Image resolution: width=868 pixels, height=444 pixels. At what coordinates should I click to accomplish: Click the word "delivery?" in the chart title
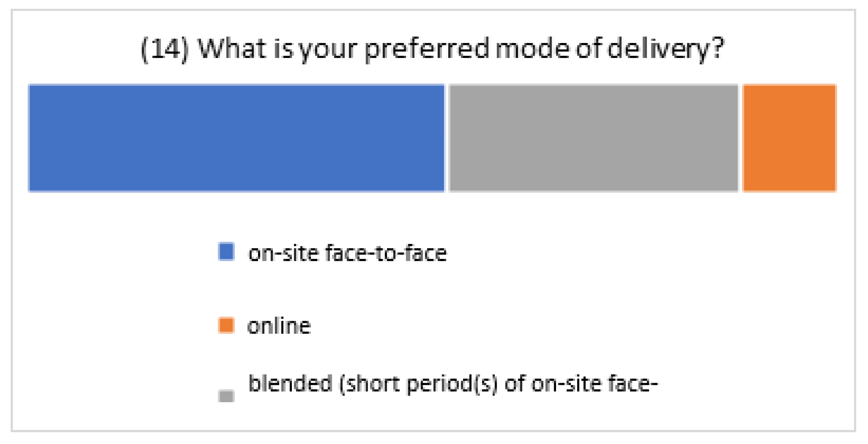click(x=666, y=50)
